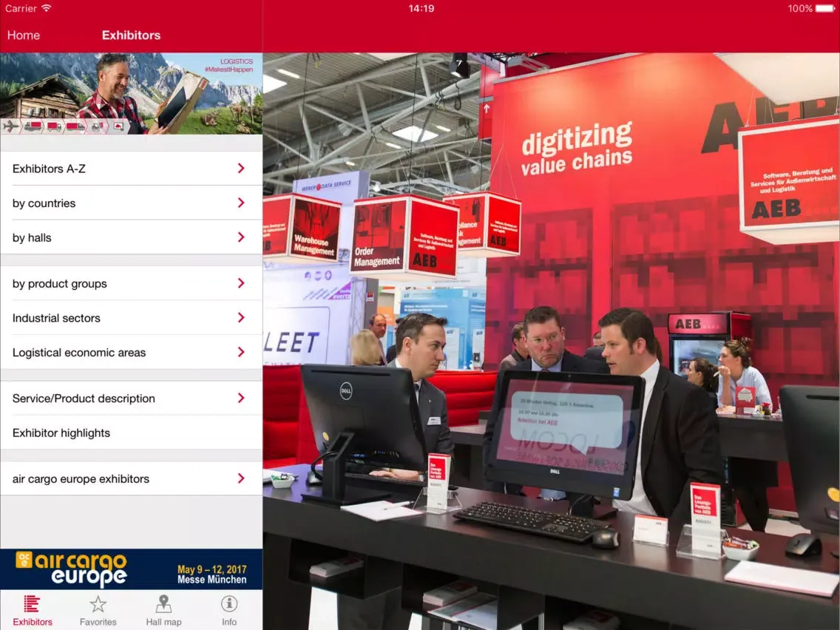
Task: Tap chevron on by countries row
Action: pos(241,203)
